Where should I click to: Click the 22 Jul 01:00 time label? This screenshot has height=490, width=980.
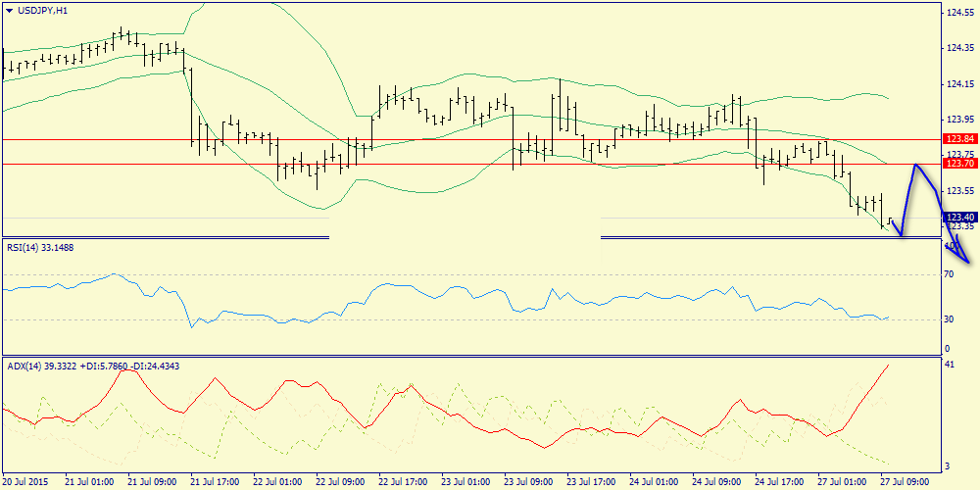tap(277, 482)
